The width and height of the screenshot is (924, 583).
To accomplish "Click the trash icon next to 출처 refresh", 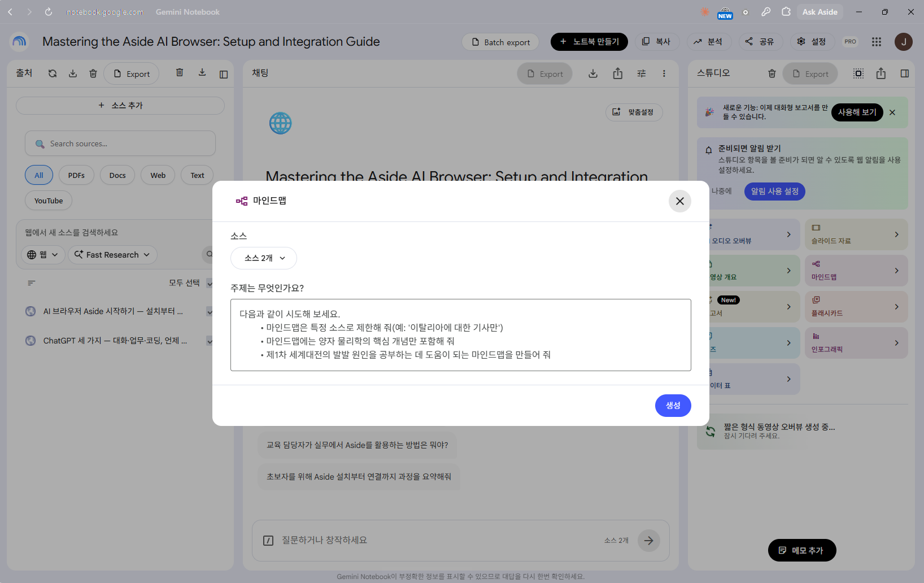I will (x=93, y=73).
